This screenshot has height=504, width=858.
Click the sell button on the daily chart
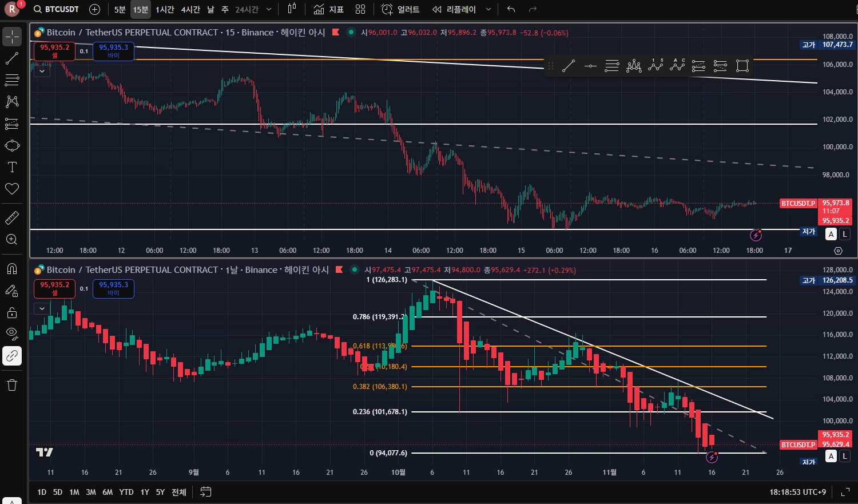(x=54, y=288)
